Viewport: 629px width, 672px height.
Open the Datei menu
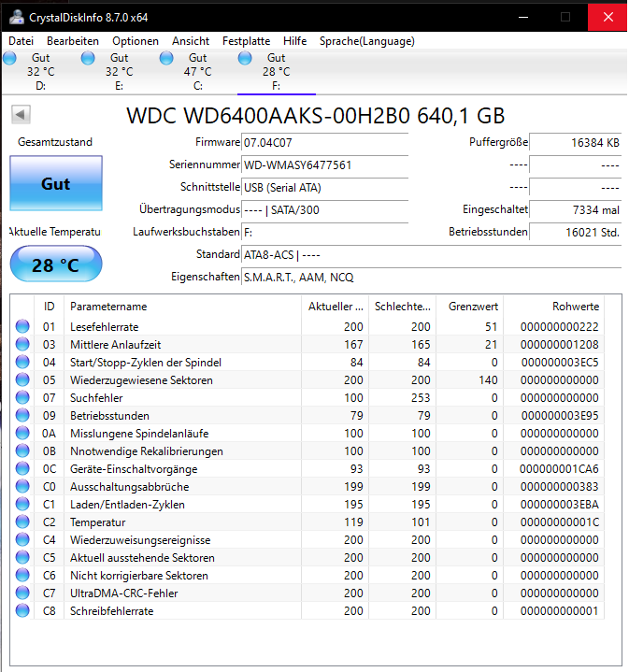point(21,41)
